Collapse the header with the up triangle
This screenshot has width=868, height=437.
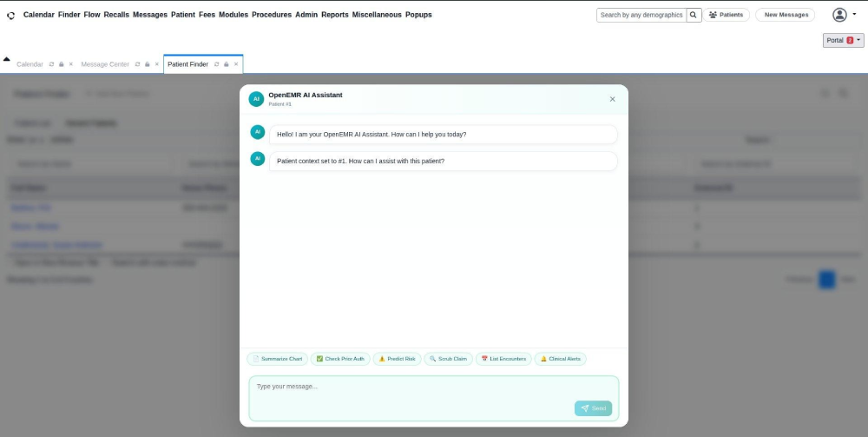pos(7,59)
